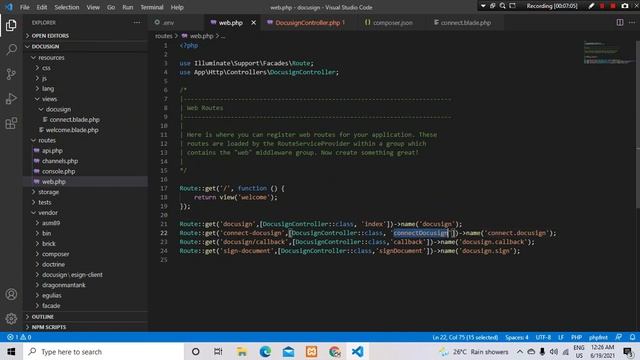This screenshot has width=640, height=360.
Task: Open the Windows action center icon
Action: (628, 351)
